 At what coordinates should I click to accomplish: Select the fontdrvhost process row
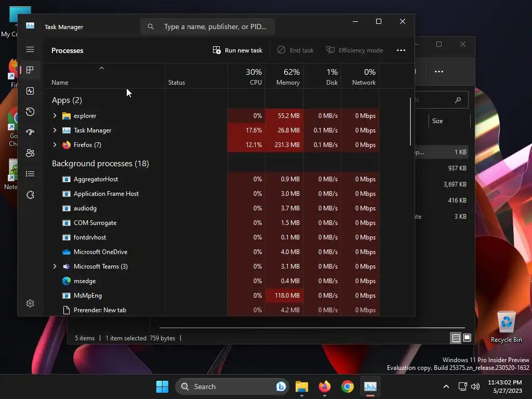click(x=211, y=237)
